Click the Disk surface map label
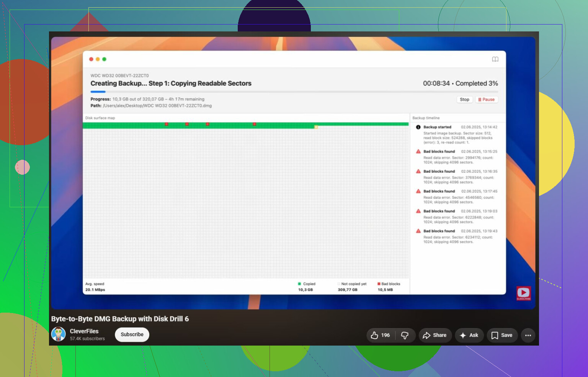 pyautogui.click(x=100, y=118)
